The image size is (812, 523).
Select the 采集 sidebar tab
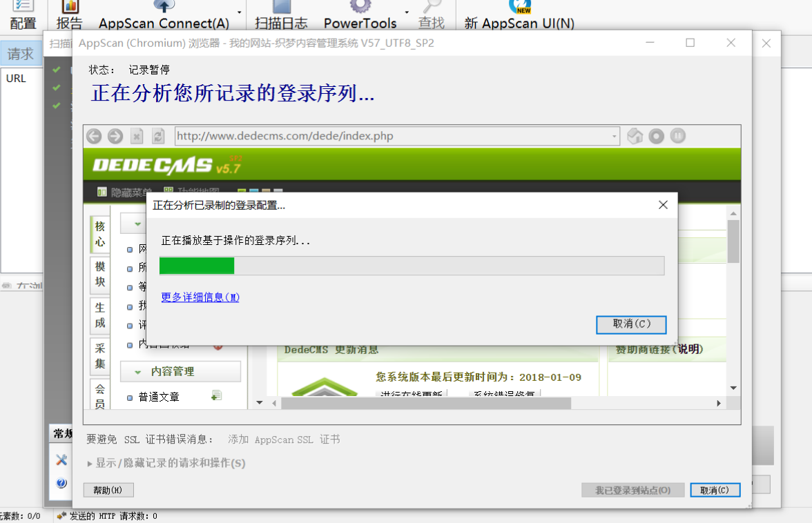100,356
